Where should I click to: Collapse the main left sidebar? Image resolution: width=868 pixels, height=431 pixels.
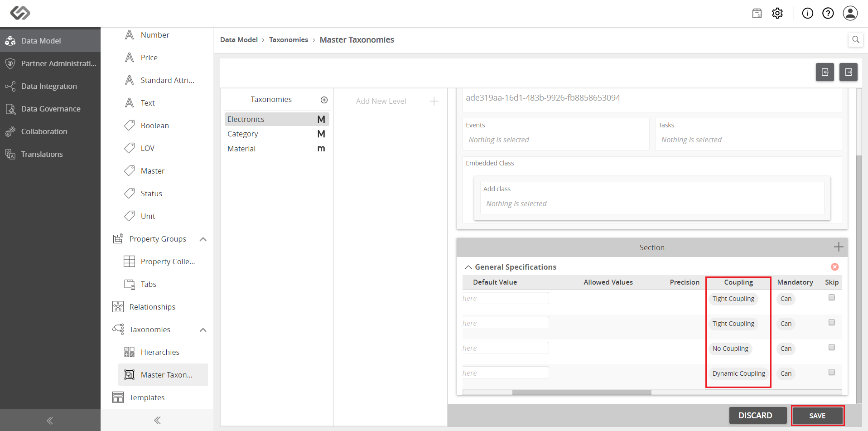click(50, 421)
